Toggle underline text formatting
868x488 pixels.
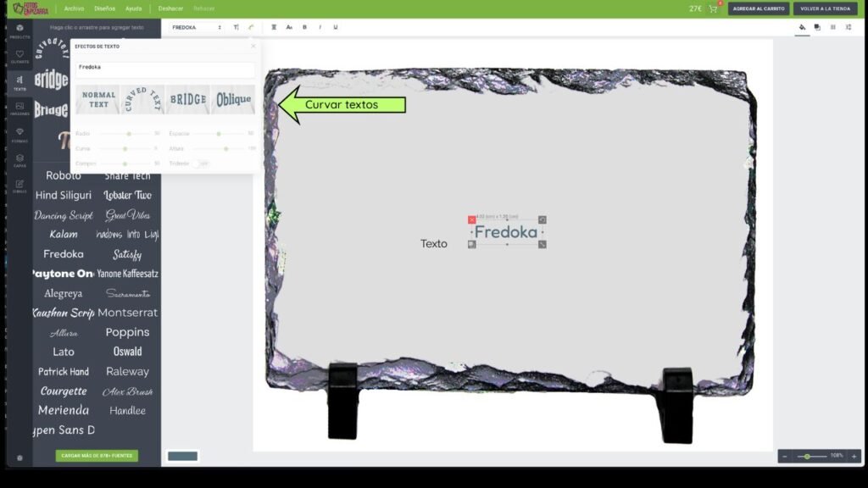tap(336, 27)
